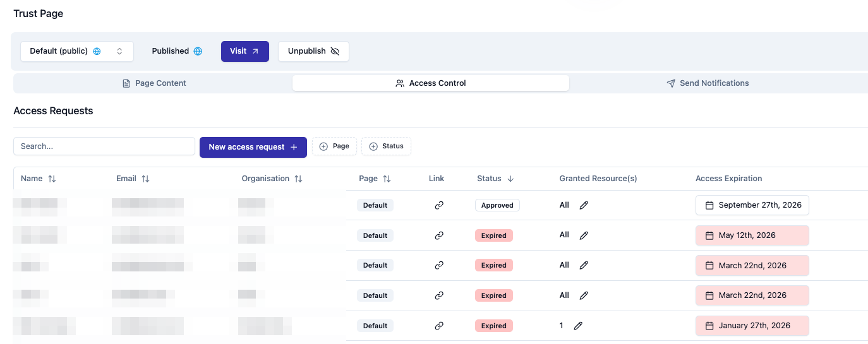Click Access Expiration column header
Screen dimensions: 868x344
tap(729, 179)
